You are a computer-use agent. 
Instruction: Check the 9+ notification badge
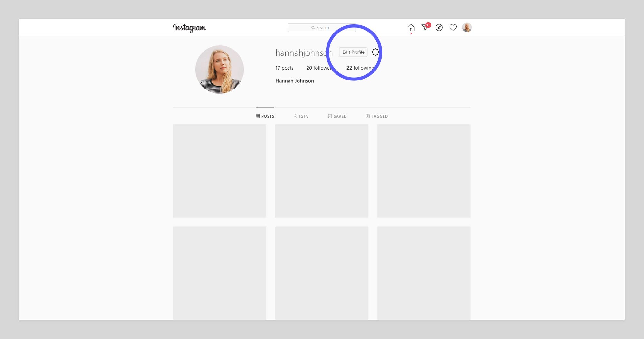click(x=428, y=24)
